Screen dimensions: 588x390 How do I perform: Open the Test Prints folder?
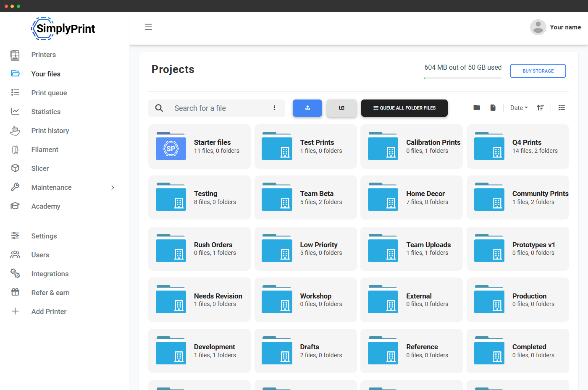point(306,147)
